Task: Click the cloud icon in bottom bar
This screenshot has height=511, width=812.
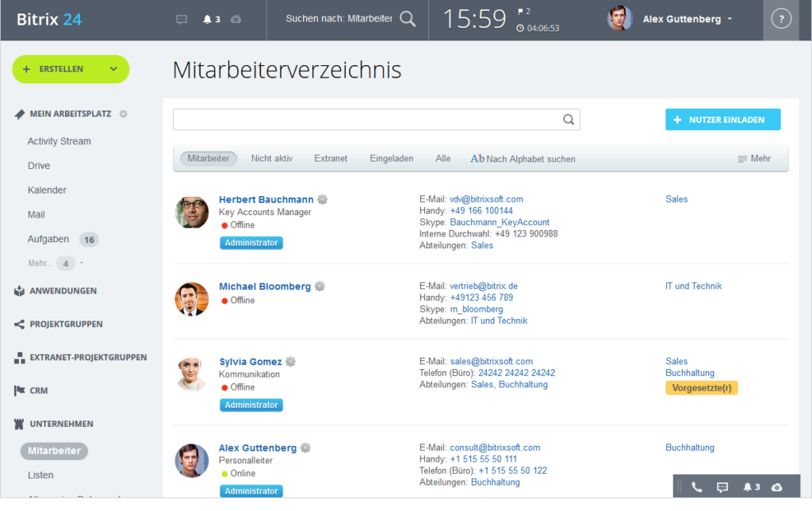Action: click(x=777, y=487)
